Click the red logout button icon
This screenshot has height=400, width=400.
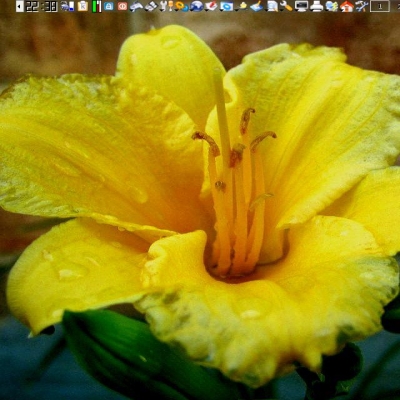point(122,6)
